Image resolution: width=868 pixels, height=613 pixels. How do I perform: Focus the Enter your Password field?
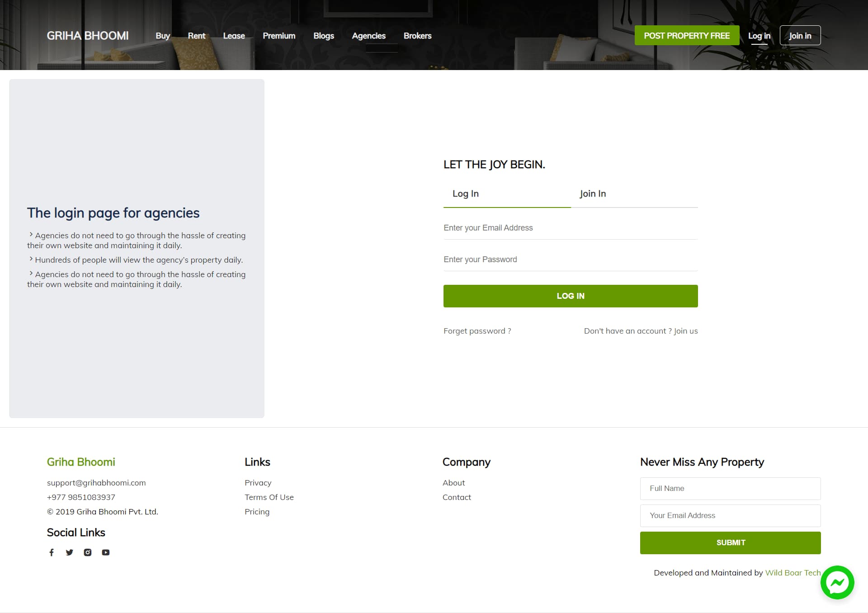[x=571, y=259]
